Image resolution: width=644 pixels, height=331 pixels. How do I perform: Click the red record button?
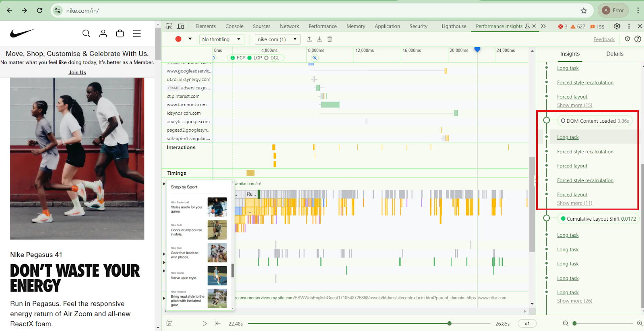[x=178, y=39]
